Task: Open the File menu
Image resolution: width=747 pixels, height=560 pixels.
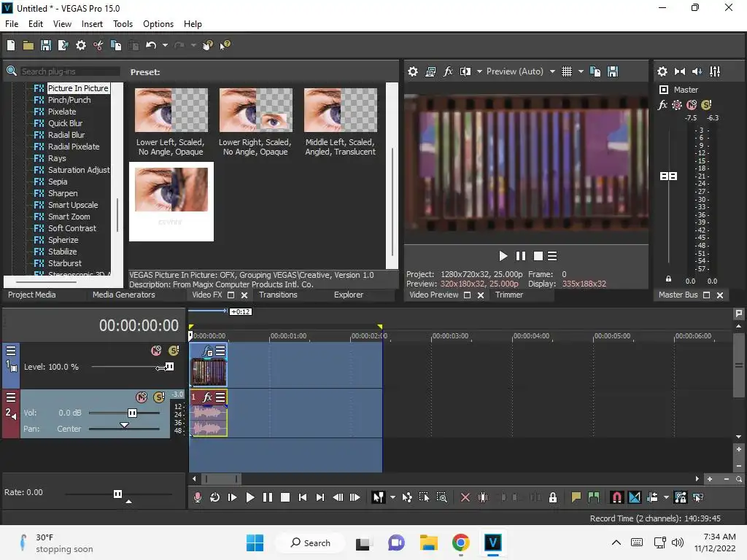Action: point(12,24)
